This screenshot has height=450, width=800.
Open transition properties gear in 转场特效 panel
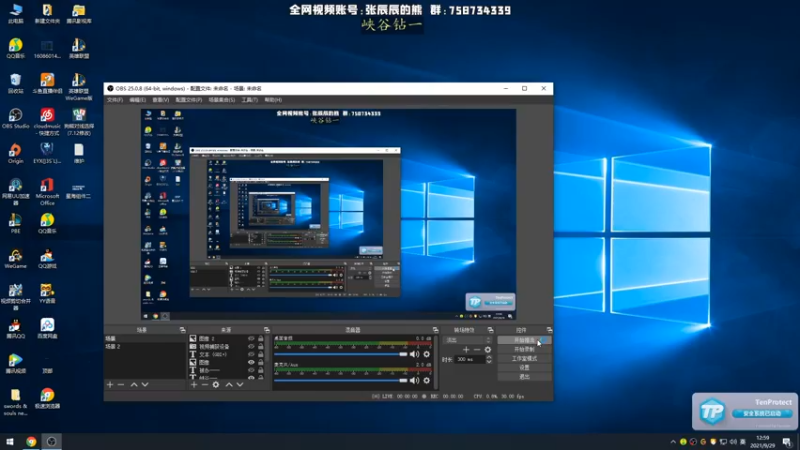pyautogui.click(x=488, y=349)
